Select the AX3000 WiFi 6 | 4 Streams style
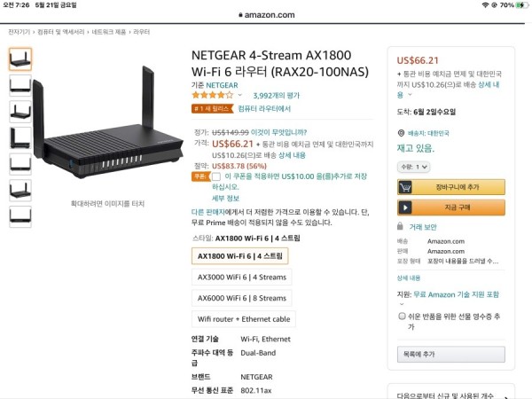Screen dimensions: 532x399 pos(241,278)
